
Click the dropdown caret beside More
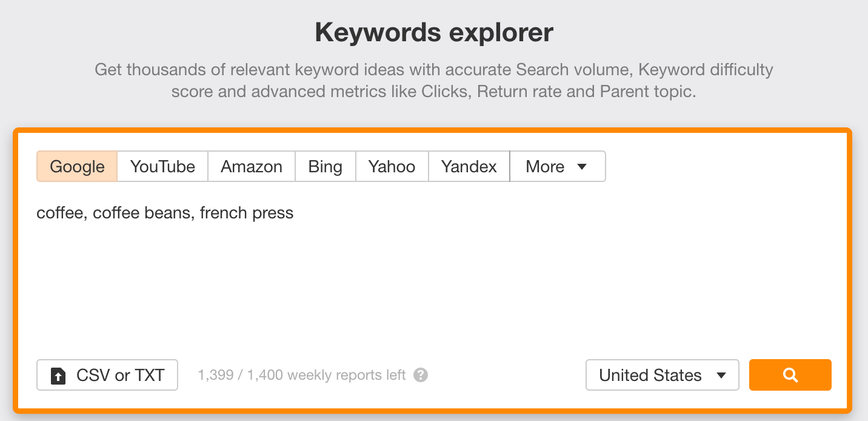click(x=583, y=166)
